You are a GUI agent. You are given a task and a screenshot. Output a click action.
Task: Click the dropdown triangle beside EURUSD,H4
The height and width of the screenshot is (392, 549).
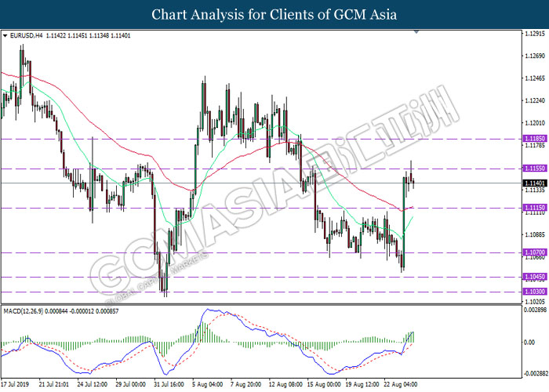(x=5, y=36)
